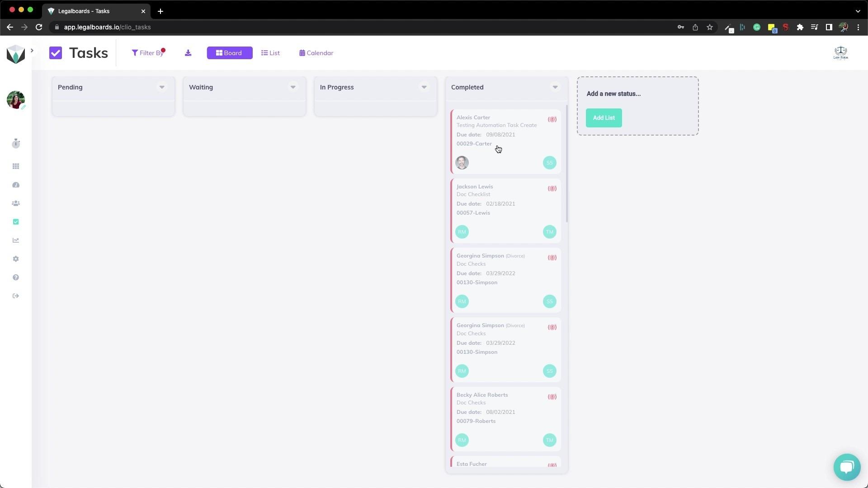
Task: Open the dashboard speedometer icon
Action: (x=16, y=185)
